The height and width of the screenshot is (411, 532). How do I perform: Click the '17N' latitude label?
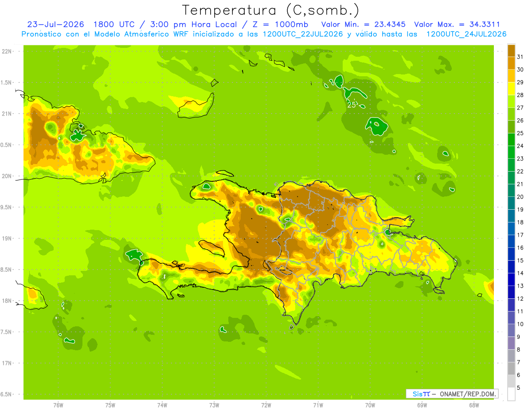7,363
